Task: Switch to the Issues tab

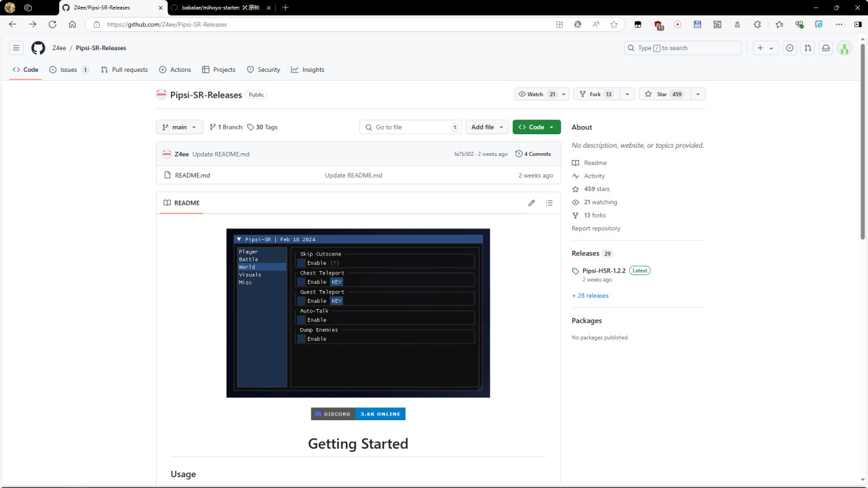Action: click(x=69, y=70)
